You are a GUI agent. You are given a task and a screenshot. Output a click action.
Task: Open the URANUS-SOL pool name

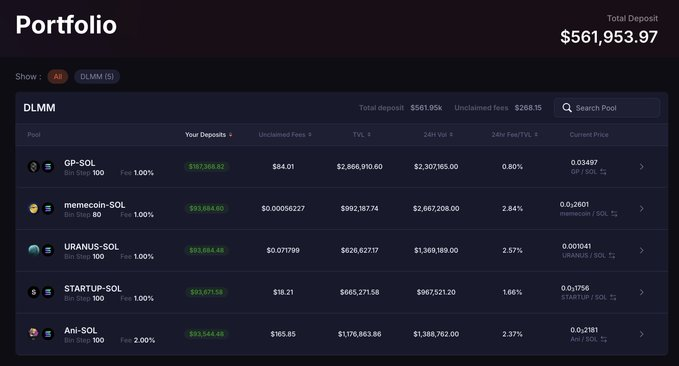coord(91,246)
